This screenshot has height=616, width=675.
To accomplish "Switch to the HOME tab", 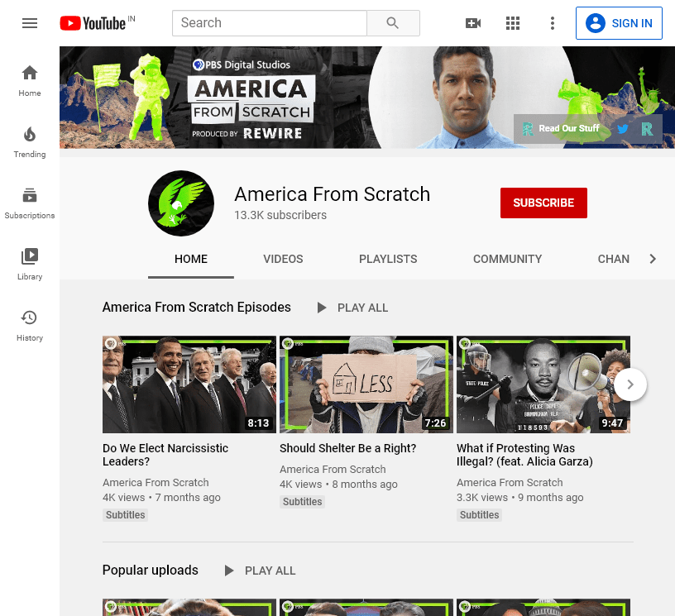I will pos(191,259).
